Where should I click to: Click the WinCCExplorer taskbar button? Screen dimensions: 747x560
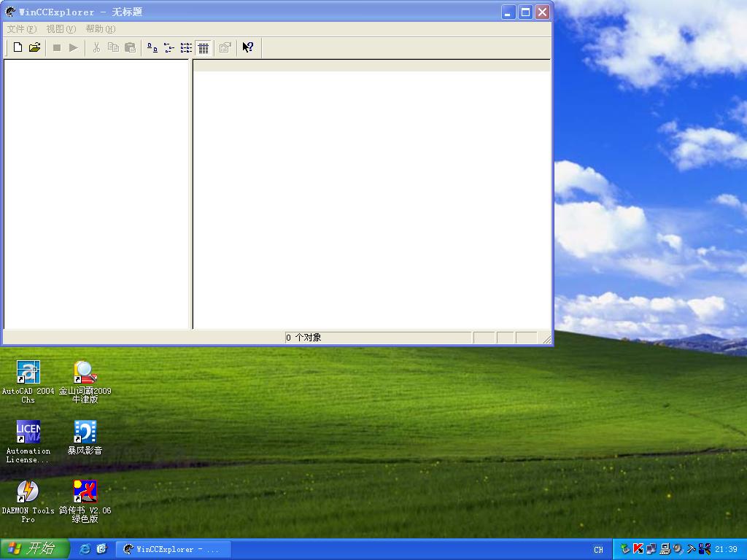tap(174, 550)
